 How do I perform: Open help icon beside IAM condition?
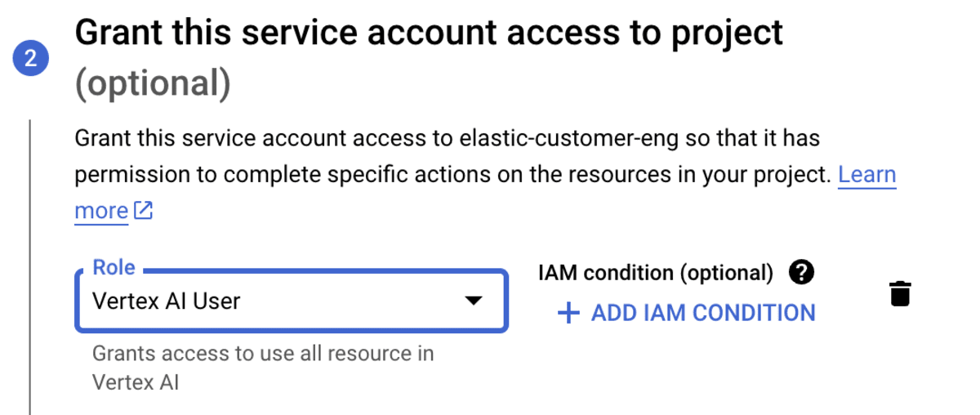tap(802, 273)
